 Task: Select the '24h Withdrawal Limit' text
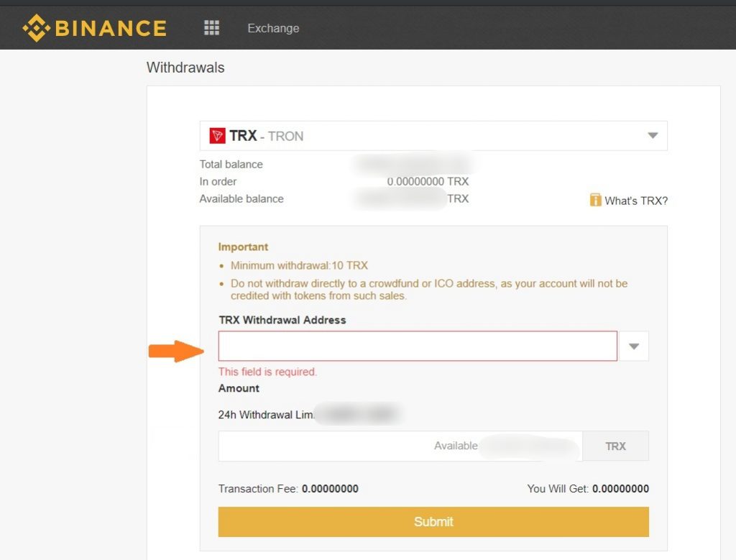tap(266, 415)
